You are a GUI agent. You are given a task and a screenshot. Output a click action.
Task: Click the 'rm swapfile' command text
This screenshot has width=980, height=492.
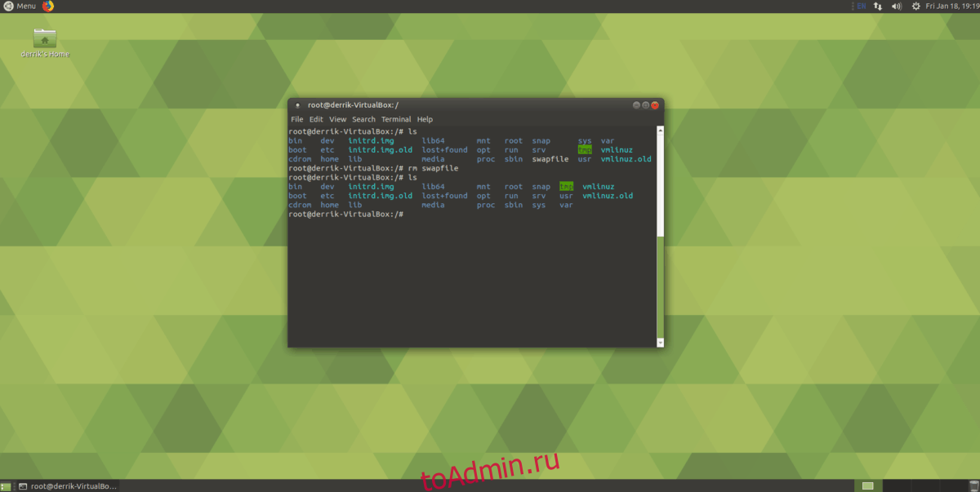(434, 168)
